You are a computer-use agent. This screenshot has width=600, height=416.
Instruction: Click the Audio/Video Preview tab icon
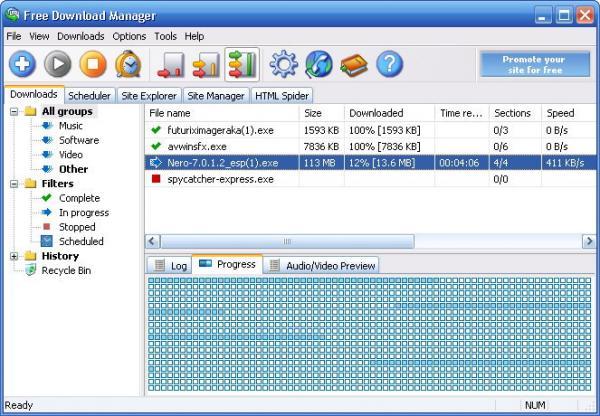point(274,265)
